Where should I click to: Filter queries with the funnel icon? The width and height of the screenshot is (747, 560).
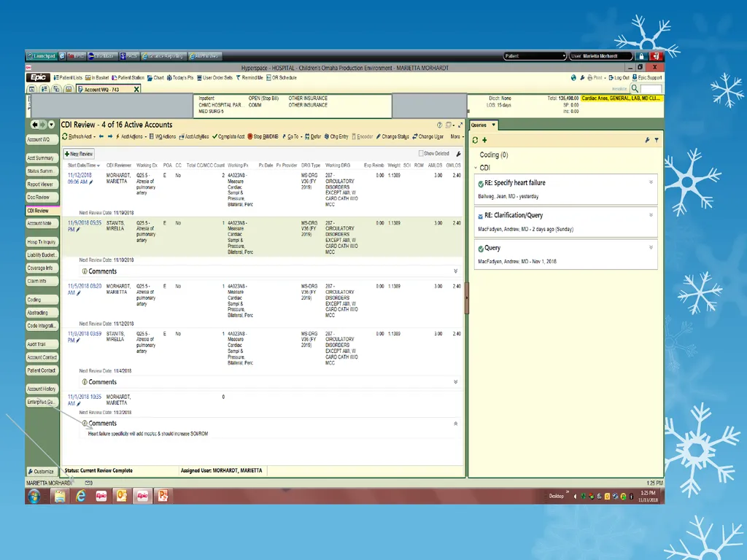657,140
